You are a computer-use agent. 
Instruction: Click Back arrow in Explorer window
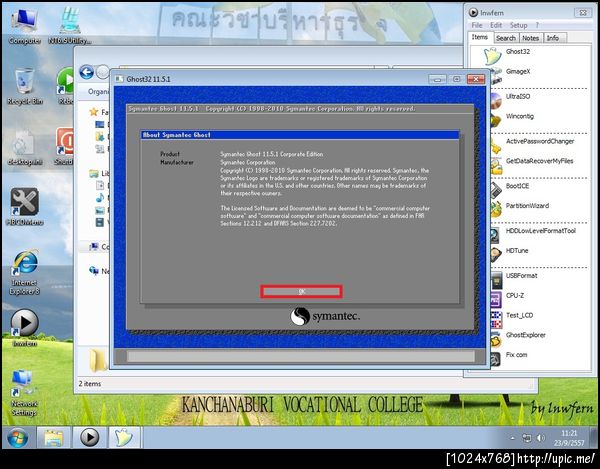[x=86, y=72]
